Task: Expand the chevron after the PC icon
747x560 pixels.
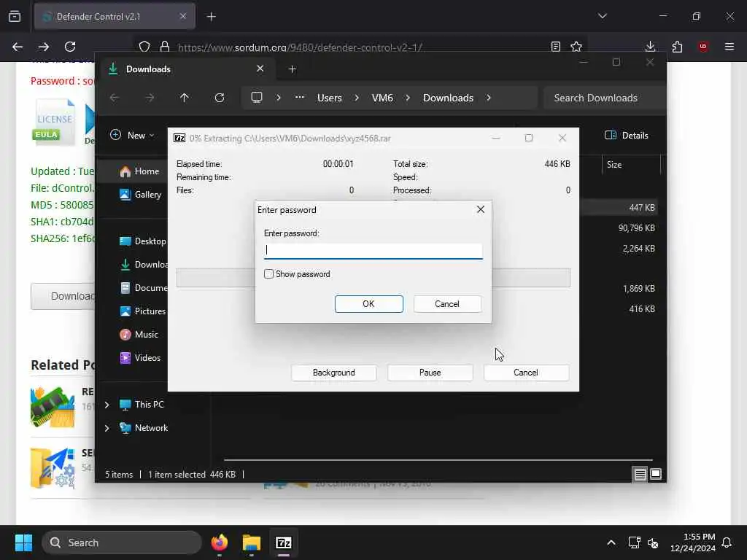Action: click(x=279, y=98)
